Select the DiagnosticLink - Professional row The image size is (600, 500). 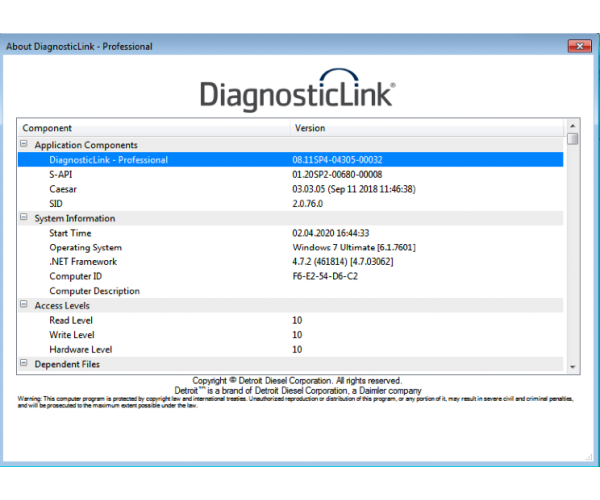pyautogui.click(x=290, y=160)
